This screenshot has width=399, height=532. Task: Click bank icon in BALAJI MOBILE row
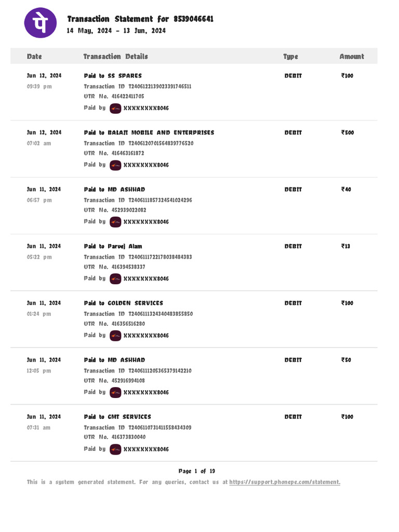tap(115, 165)
